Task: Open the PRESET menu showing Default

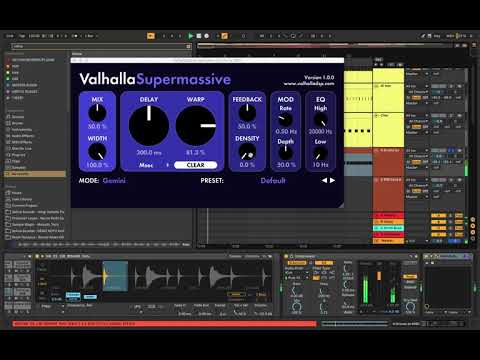Action: 273,180
